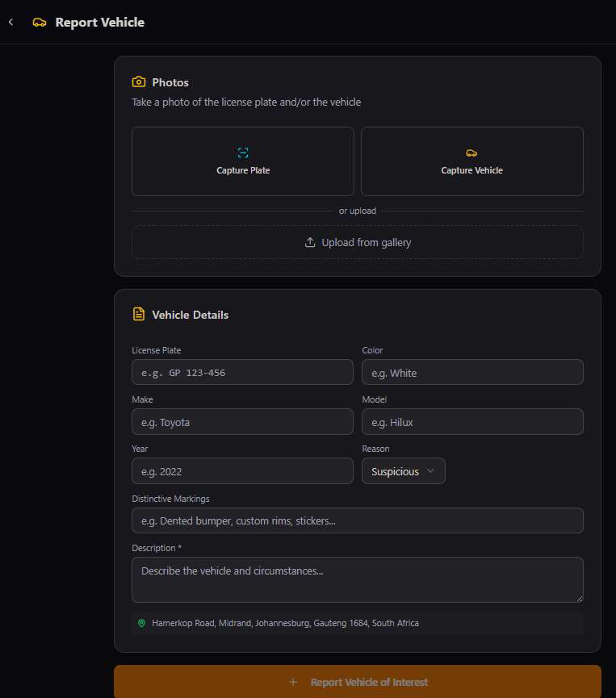Image resolution: width=616 pixels, height=698 pixels.
Task: Choose Upload from gallery
Action: pos(358,242)
